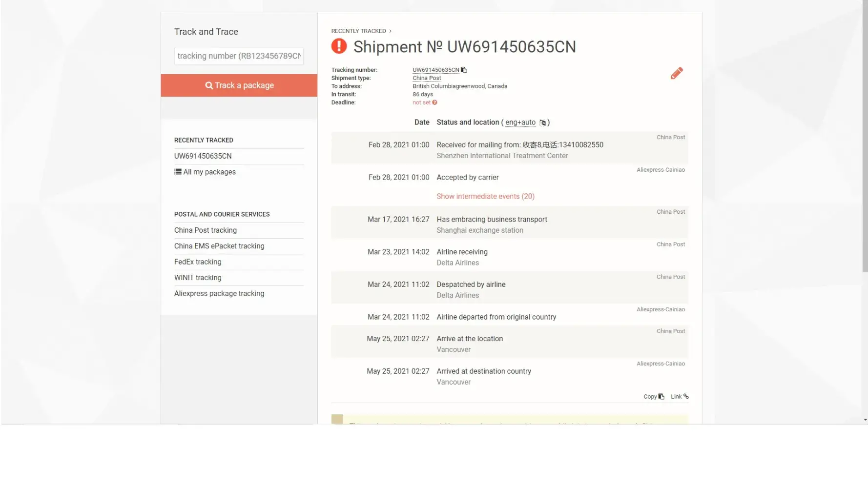Expand Show intermediate events (20)

point(485,196)
